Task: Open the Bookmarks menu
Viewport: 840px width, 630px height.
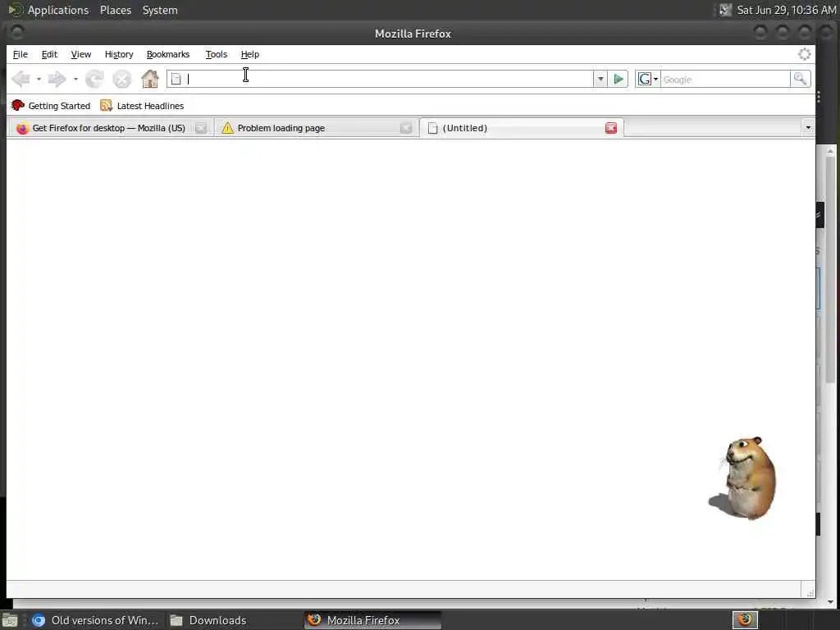Action: (x=168, y=54)
